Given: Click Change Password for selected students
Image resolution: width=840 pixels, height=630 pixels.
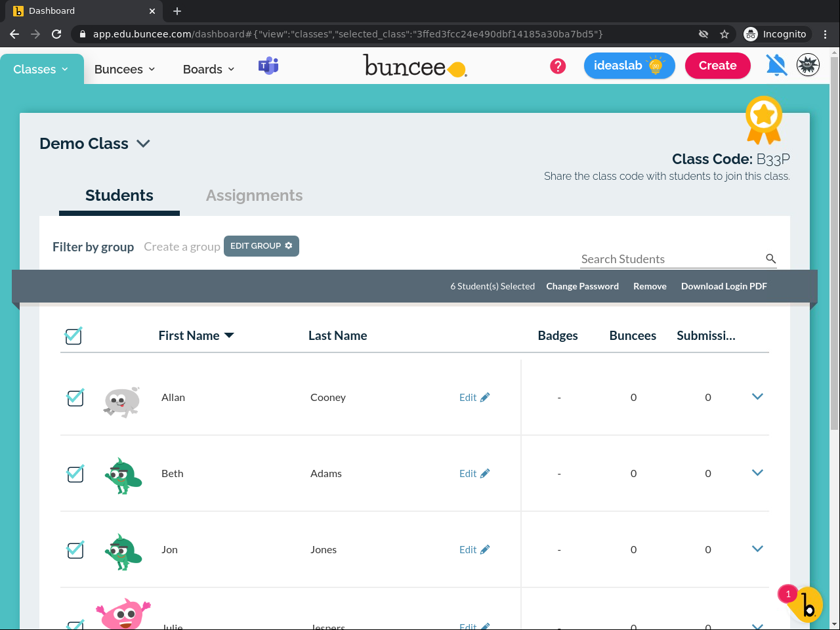Looking at the screenshot, I should pos(583,286).
